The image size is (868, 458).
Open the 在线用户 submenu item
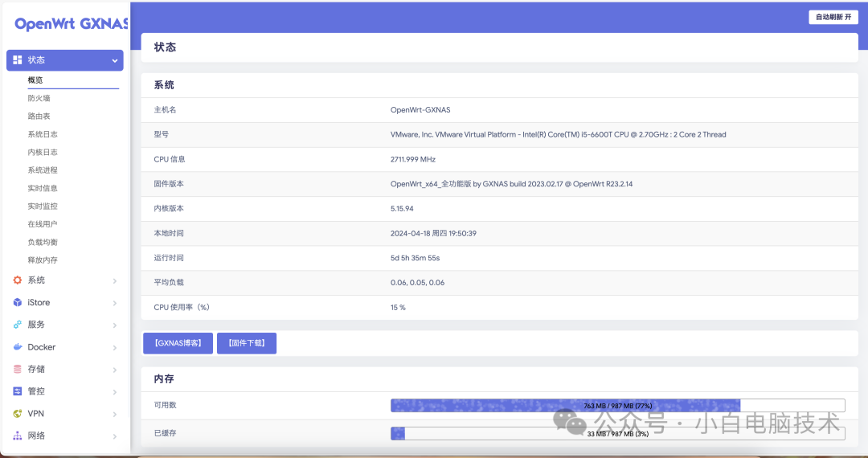tap(43, 224)
